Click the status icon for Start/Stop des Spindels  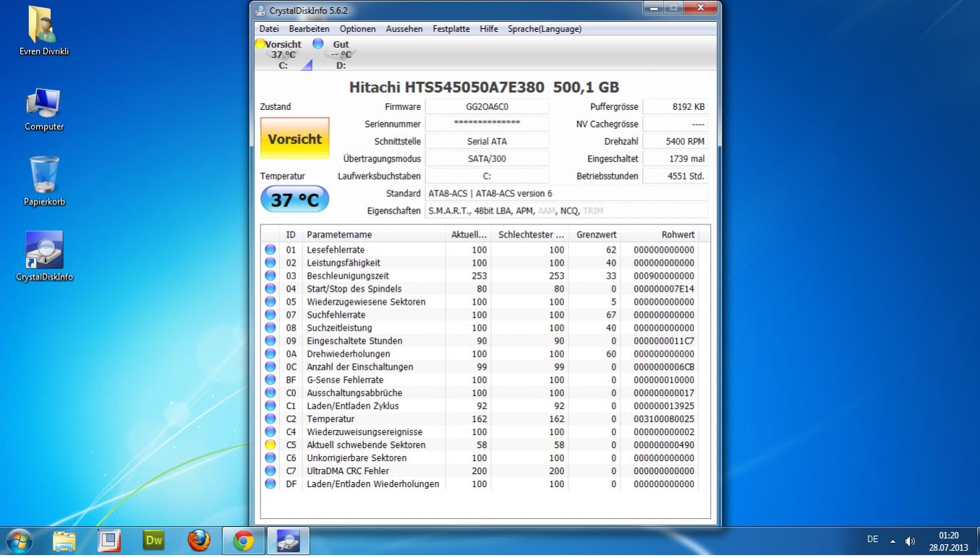coord(270,289)
